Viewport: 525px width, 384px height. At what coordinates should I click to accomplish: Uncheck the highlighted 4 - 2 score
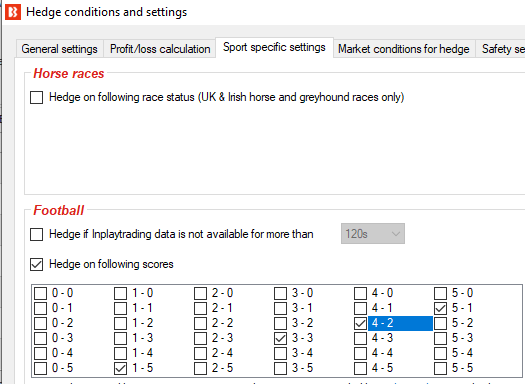tap(360, 323)
